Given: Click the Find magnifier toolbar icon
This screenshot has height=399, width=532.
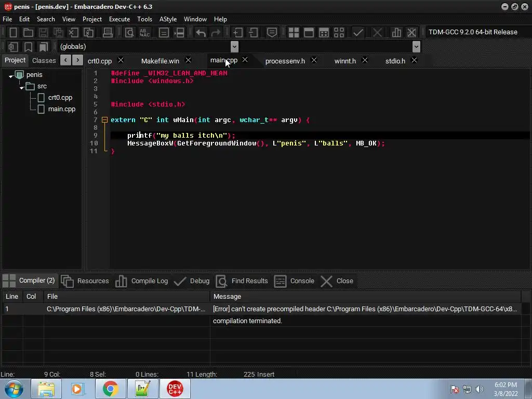Looking at the screenshot, I should click(129, 33).
